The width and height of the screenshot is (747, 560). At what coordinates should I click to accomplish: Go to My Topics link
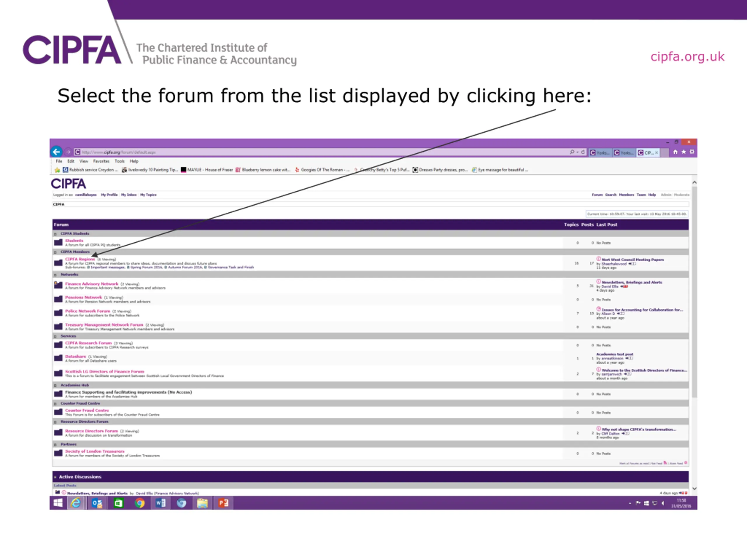coord(148,195)
